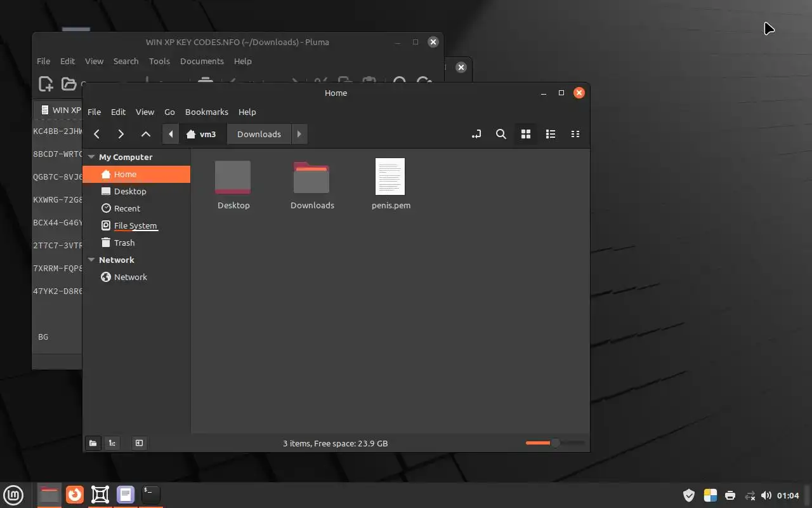Adjust the icon zoom slider

(x=555, y=443)
